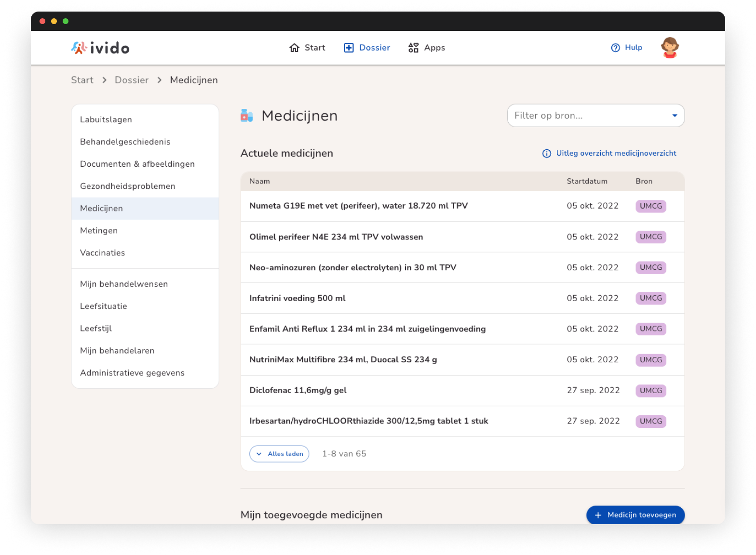
Task: Open Uitleg overzicht medicijnoverzicht link
Action: [609, 153]
